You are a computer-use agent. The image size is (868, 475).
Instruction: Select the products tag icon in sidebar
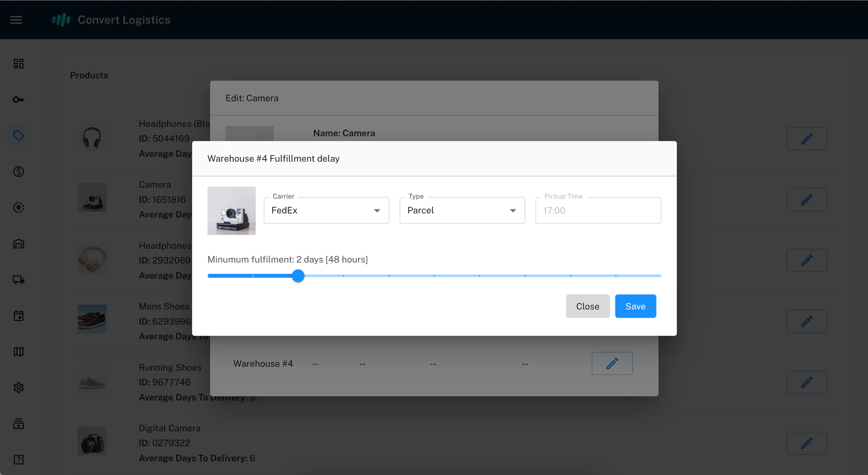pyautogui.click(x=19, y=135)
